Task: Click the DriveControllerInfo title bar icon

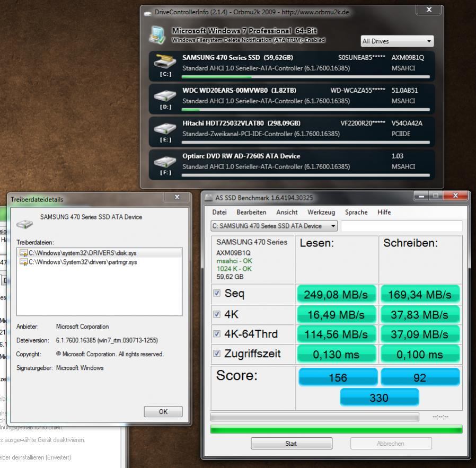Action: (147, 13)
